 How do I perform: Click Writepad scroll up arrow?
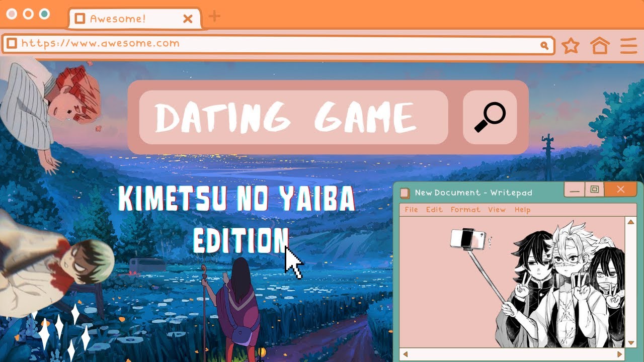630,222
